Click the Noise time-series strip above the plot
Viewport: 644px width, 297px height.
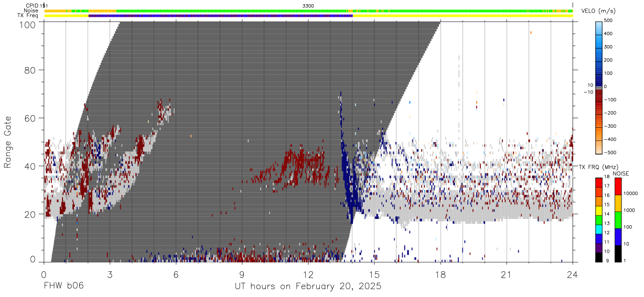click(308, 10)
